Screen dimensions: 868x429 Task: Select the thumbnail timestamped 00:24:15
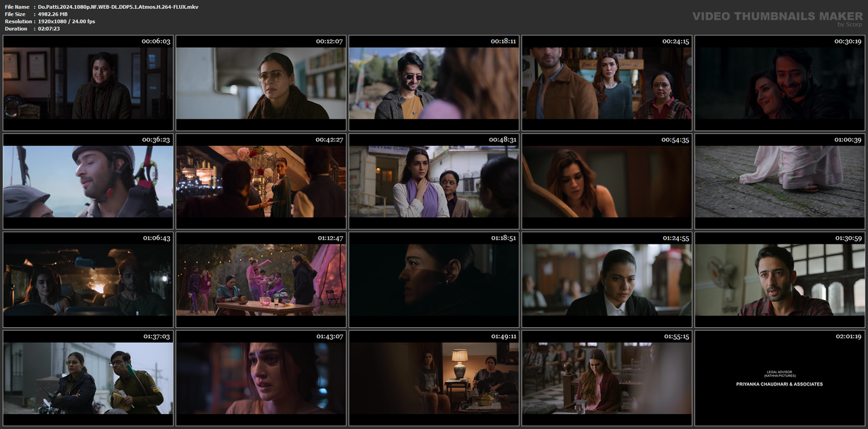[607, 83]
